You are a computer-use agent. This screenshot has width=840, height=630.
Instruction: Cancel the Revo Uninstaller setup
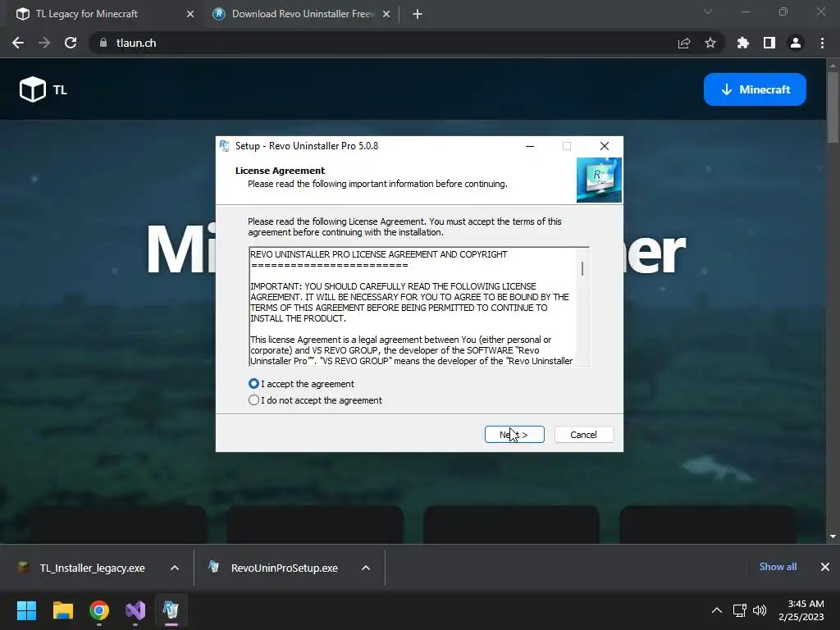point(583,435)
